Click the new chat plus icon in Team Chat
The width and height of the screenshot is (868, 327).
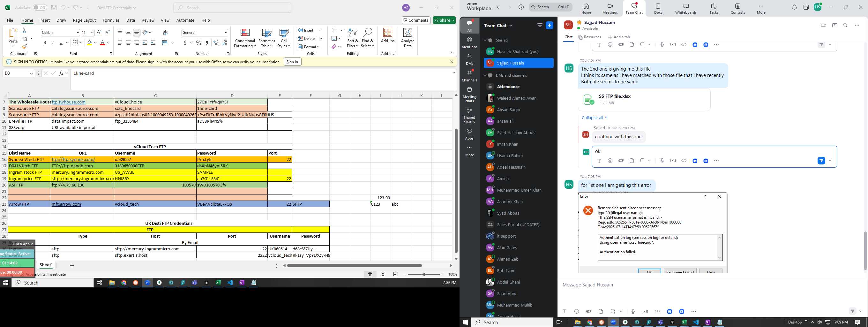tap(549, 25)
